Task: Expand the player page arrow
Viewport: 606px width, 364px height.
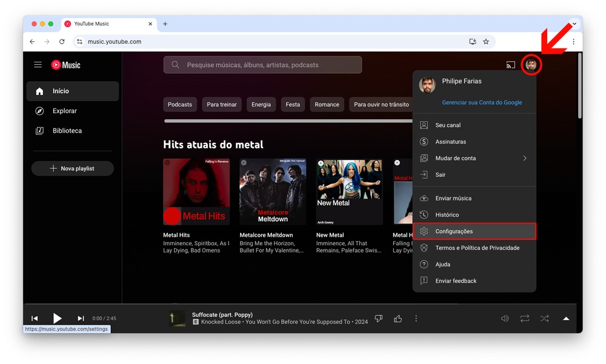Action: [x=566, y=318]
